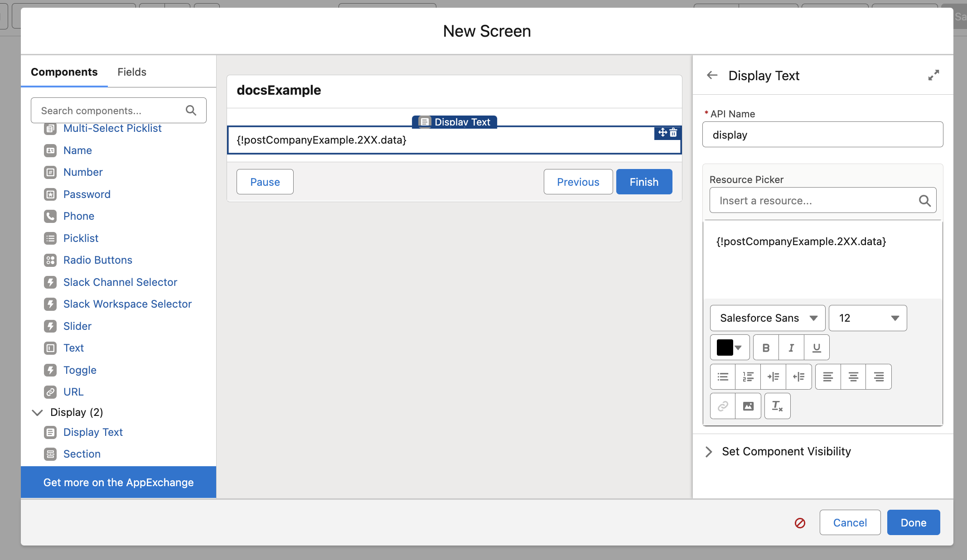Screen dimensions: 967x560
Task: Switch to the Fields tab
Action: coord(131,72)
